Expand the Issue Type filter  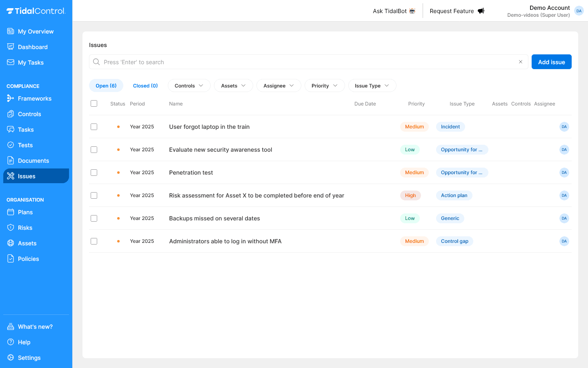pyautogui.click(x=372, y=85)
